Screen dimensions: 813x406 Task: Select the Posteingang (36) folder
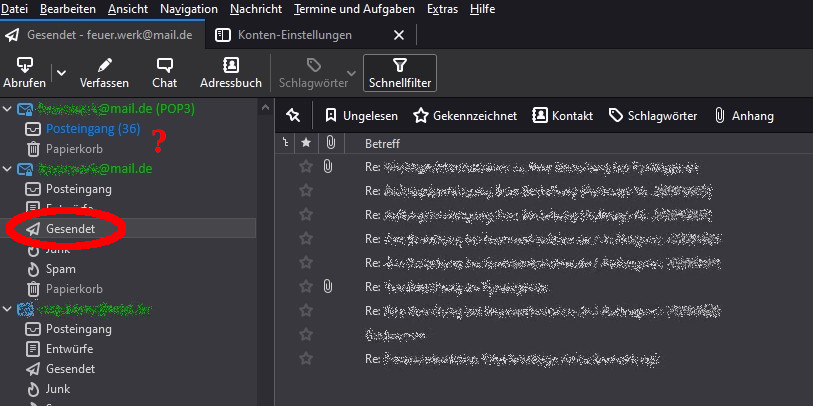point(92,129)
